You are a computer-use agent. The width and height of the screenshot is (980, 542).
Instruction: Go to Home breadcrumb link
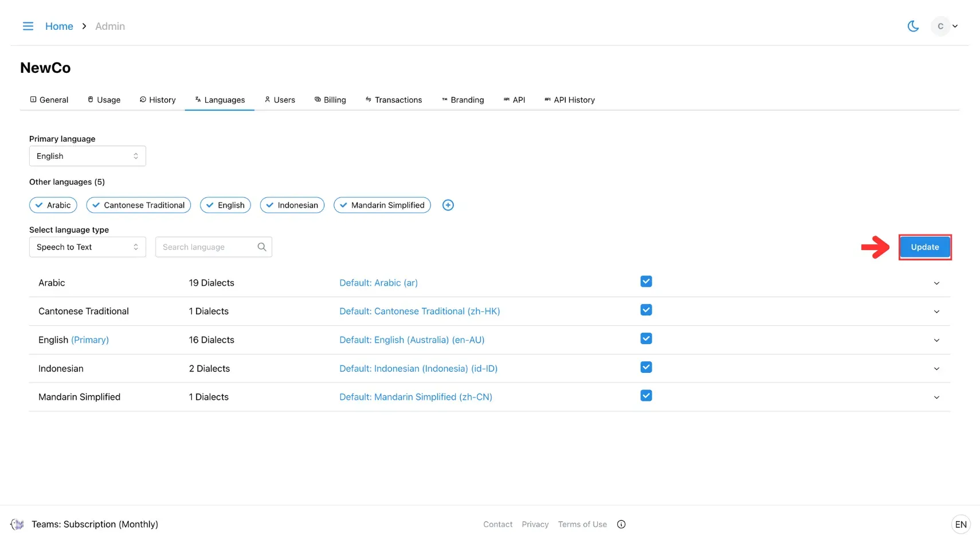(59, 26)
